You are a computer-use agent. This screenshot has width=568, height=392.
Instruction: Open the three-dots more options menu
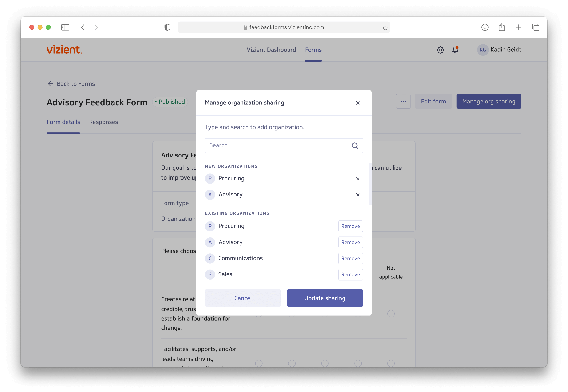click(403, 102)
